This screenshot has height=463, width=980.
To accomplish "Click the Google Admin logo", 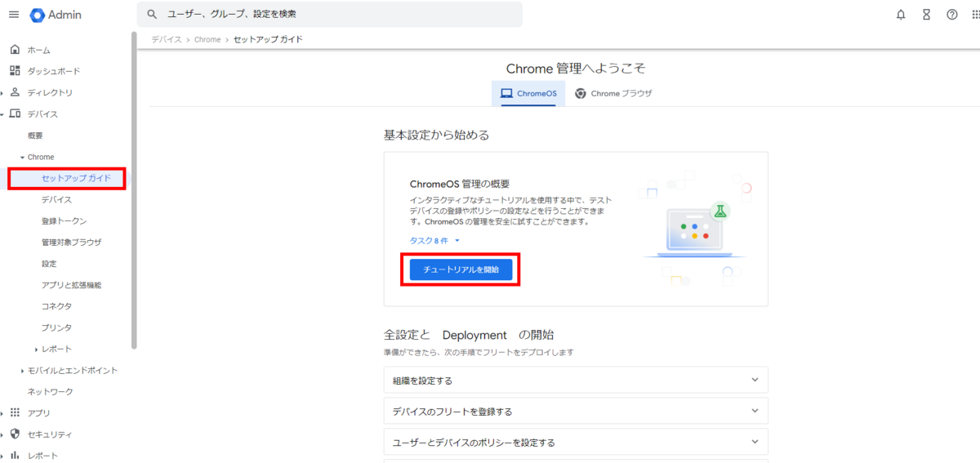I will coord(56,15).
